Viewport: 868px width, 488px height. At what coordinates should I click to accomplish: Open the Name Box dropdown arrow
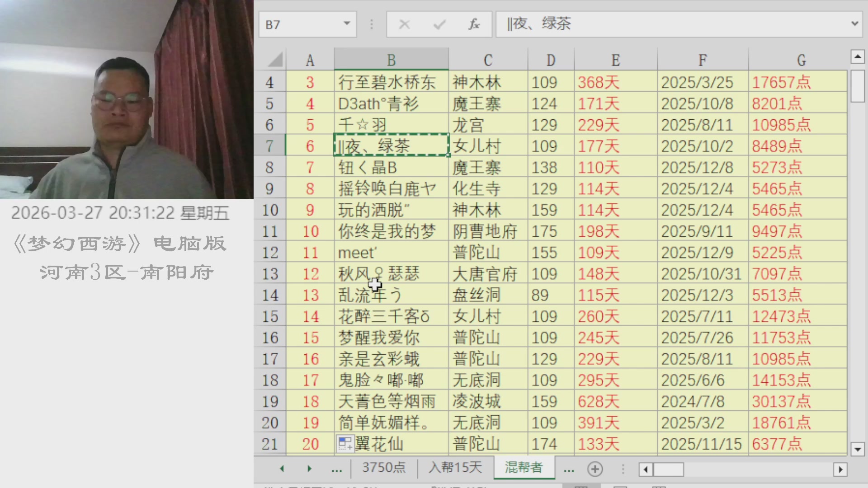point(347,23)
